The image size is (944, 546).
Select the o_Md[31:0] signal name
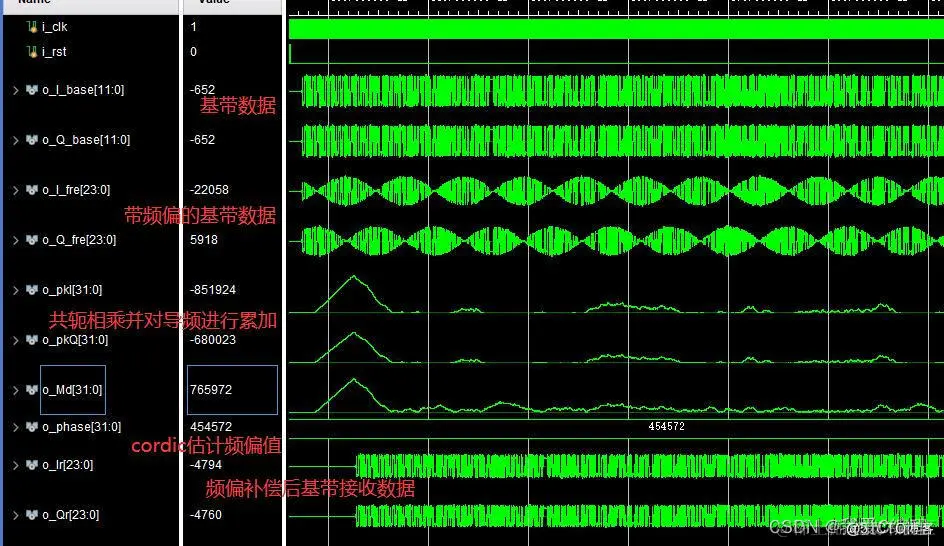coord(72,389)
